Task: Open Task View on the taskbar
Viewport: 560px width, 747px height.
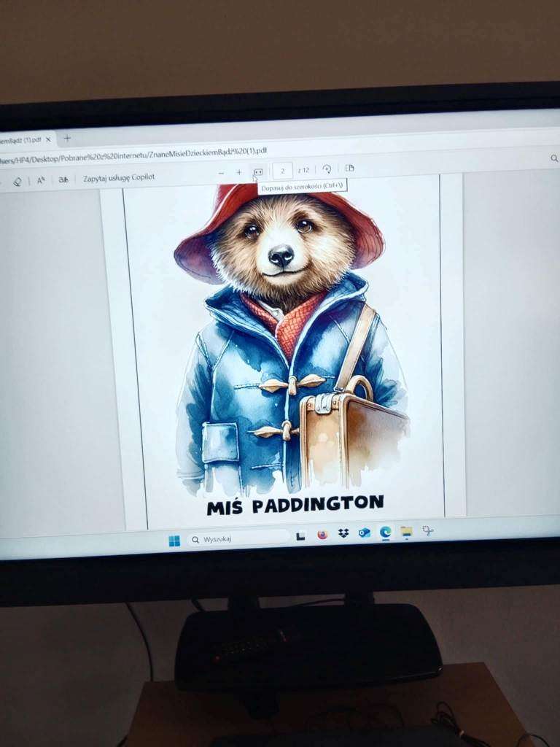Action: [x=300, y=536]
